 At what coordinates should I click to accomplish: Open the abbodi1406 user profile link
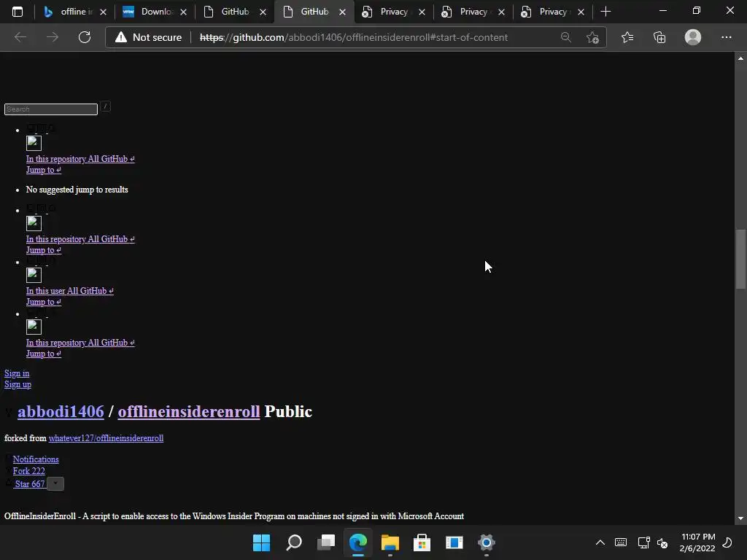61,411
